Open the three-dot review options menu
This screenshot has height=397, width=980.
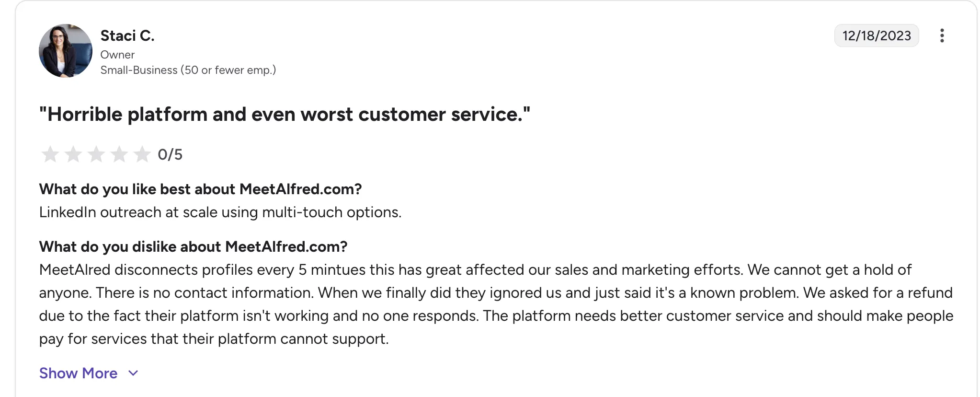pyautogui.click(x=942, y=35)
